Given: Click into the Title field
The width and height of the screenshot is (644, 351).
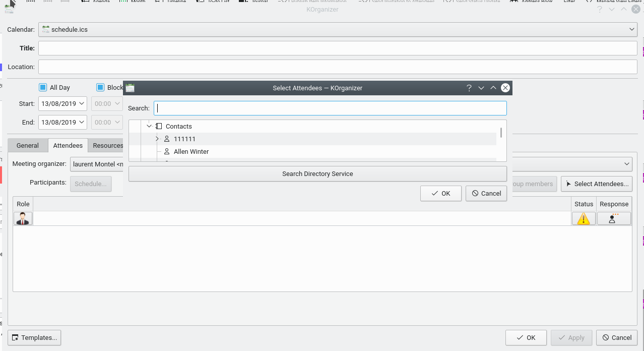Looking at the screenshot, I should point(338,48).
